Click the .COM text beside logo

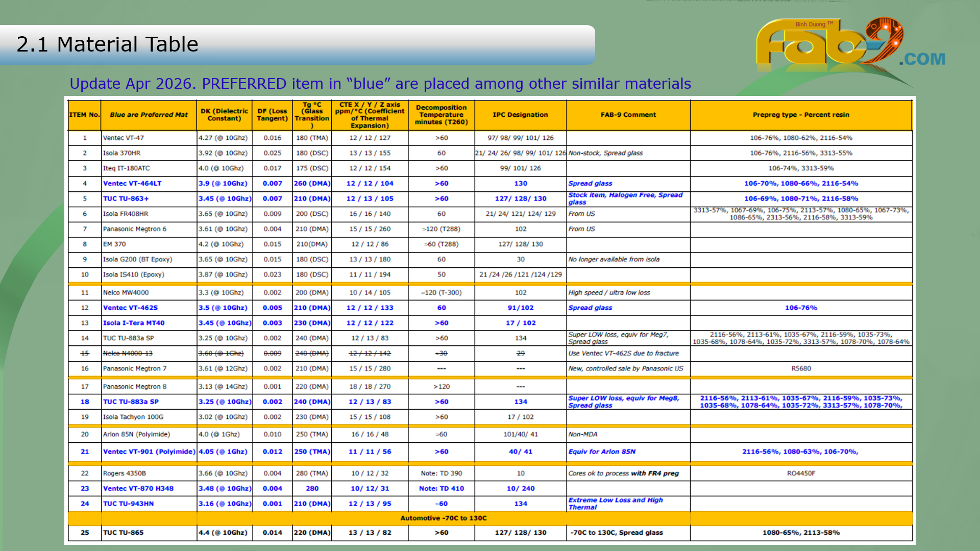922,59
